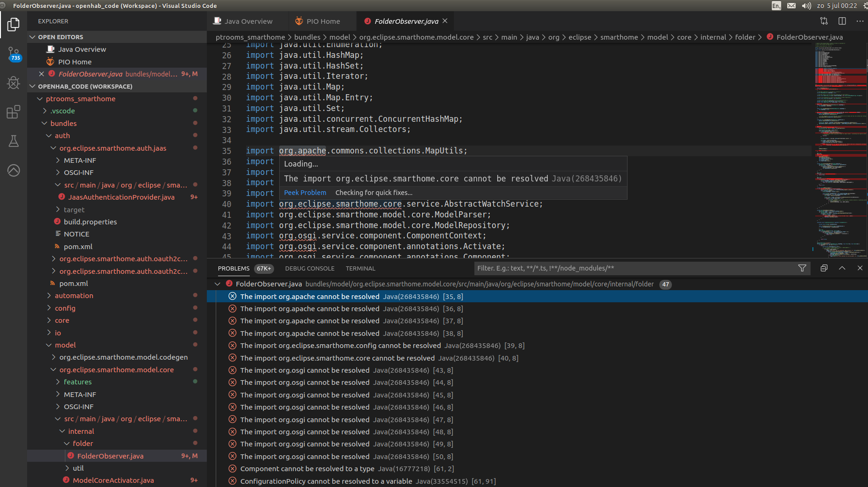Maximize the panel with the chevron-up icon

[842, 268]
